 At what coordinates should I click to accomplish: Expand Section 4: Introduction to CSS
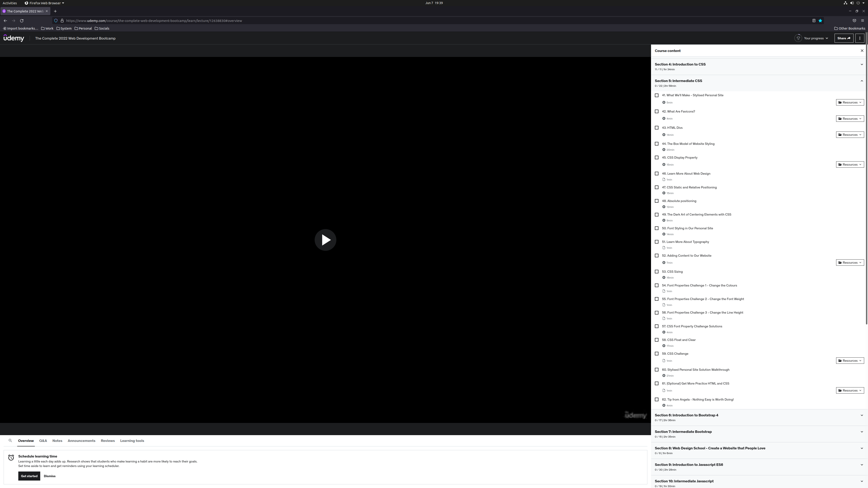(759, 66)
